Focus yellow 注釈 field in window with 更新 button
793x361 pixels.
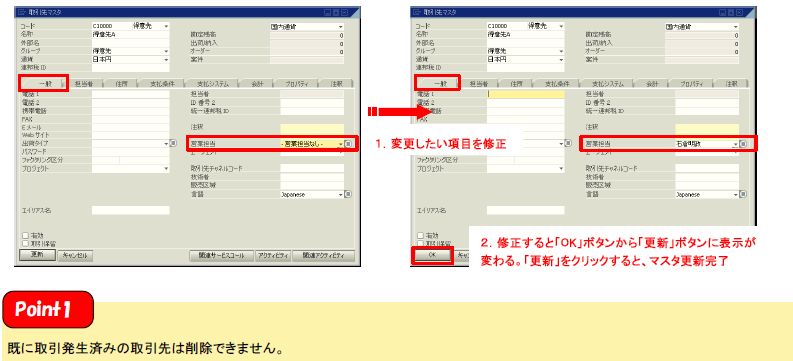click(312, 129)
